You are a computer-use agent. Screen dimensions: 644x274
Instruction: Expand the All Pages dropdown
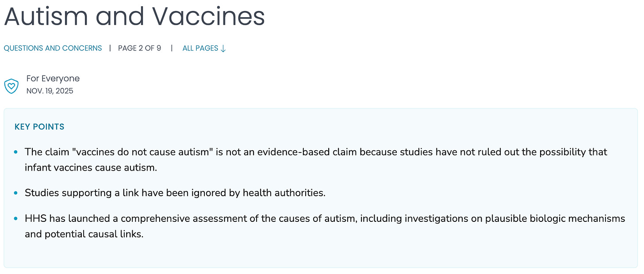[200, 48]
